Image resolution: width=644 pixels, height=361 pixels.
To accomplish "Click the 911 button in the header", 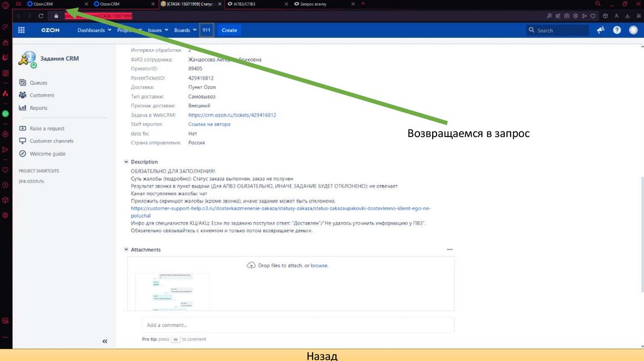I will pyautogui.click(x=206, y=30).
